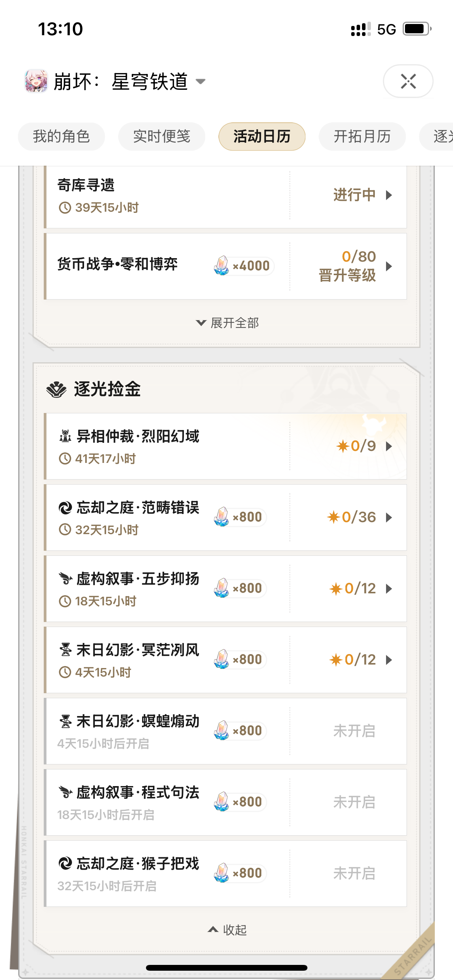Tap the 虚构叙事·五步抑扬 mode icon

point(65,579)
